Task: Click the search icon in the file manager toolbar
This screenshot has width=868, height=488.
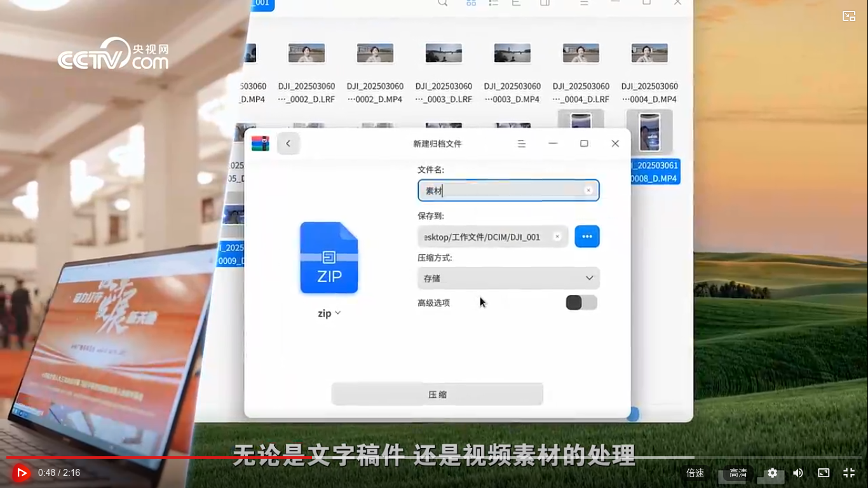Action: tap(443, 3)
